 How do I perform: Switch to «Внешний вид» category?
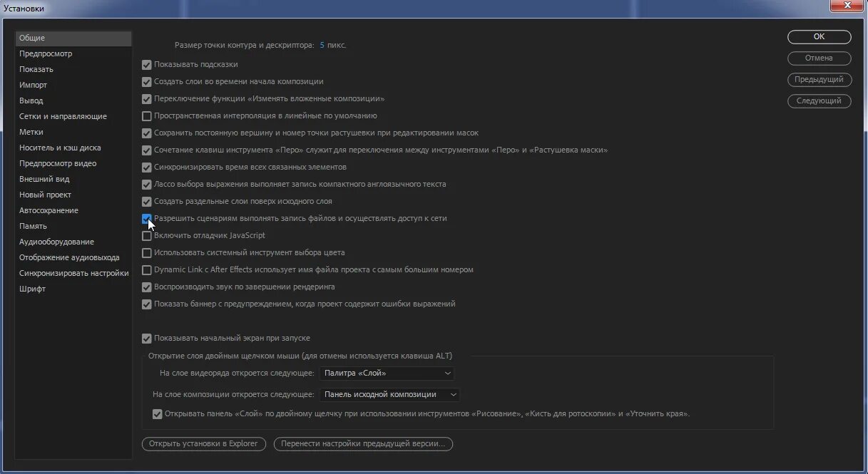tap(73, 179)
